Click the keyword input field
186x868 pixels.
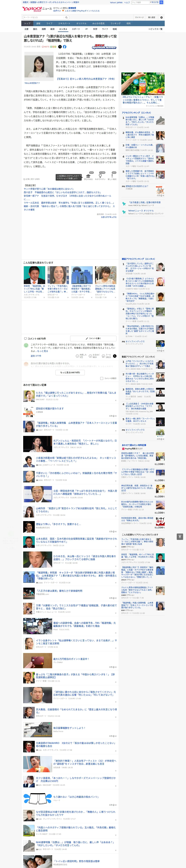click(x=44, y=17)
